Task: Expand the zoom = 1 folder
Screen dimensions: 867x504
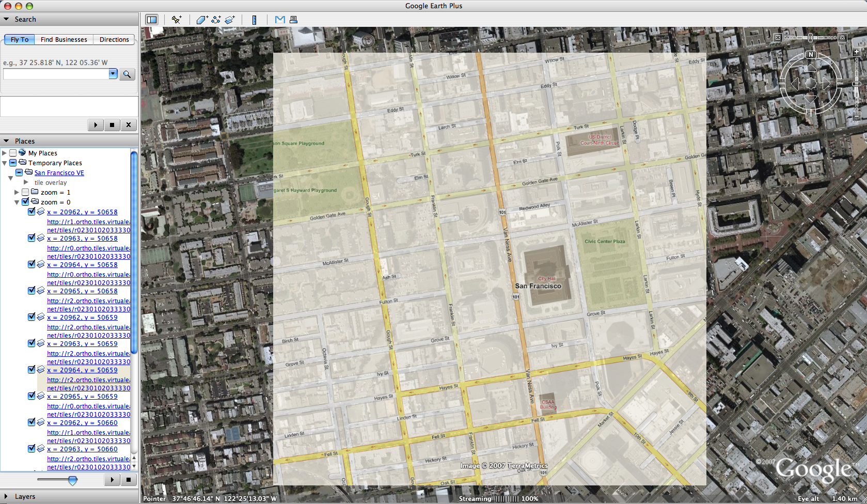Action: [17, 192]
